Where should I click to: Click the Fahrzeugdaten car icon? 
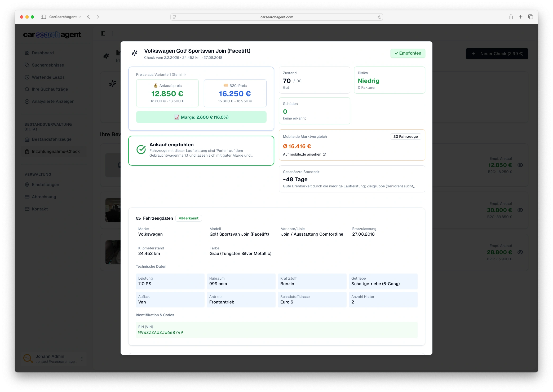coord(138,218)
